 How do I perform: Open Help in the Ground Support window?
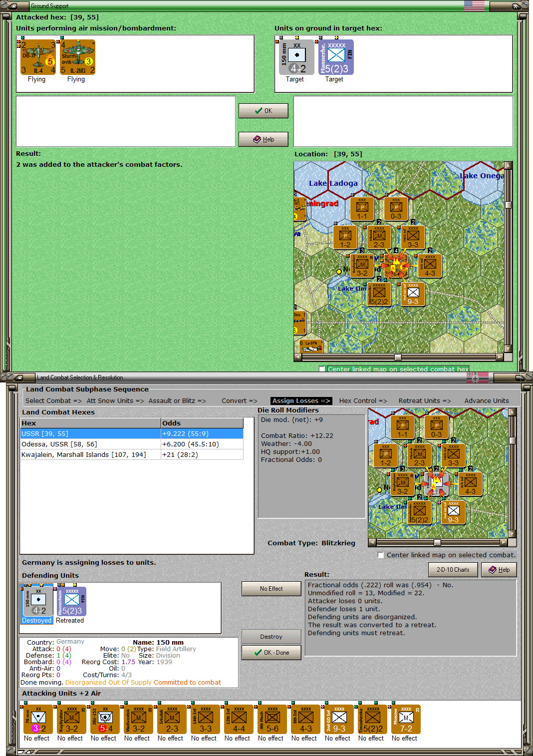tap(264, 139)
